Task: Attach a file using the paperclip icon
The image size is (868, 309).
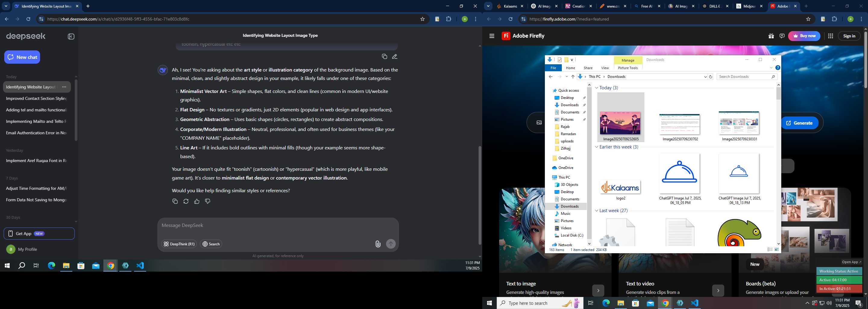Action: click(x=378, y=244)
